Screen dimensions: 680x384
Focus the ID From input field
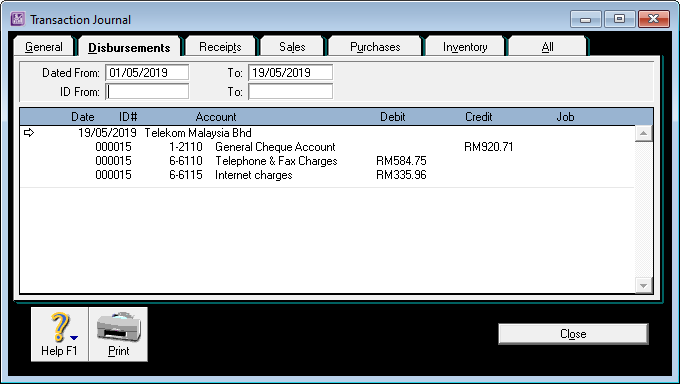click(147, 92)
